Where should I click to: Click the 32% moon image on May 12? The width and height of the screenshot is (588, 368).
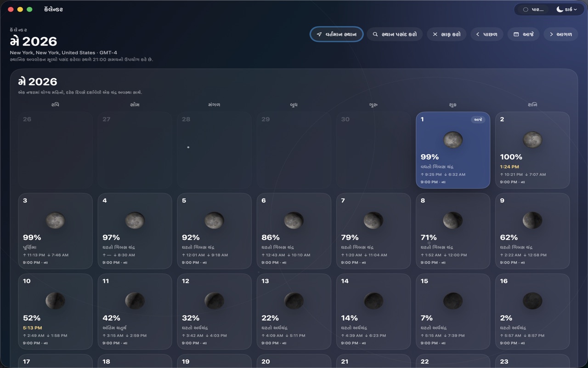pyautogui.click(x=214, y=301)
